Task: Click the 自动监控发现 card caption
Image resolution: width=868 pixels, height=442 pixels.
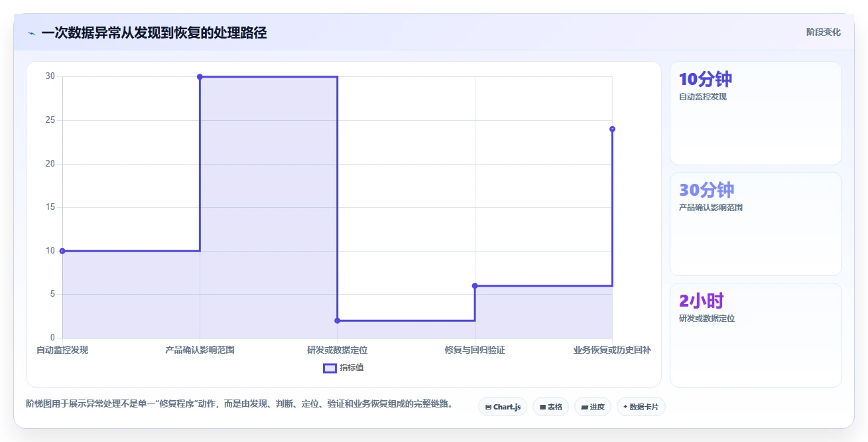Action: point(703,96)
